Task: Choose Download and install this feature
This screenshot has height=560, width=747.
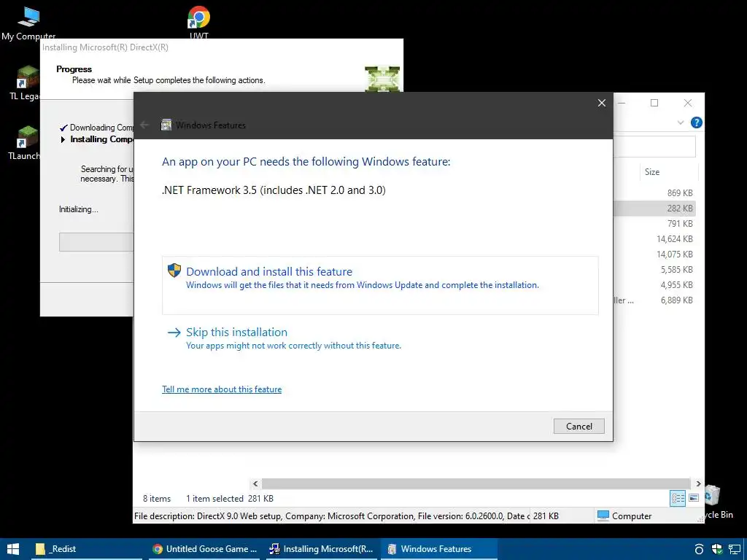Action: 379,285
